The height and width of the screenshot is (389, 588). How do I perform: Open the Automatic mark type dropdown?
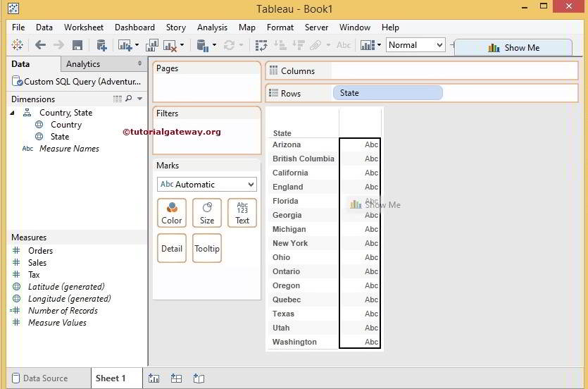coord(207,184)
